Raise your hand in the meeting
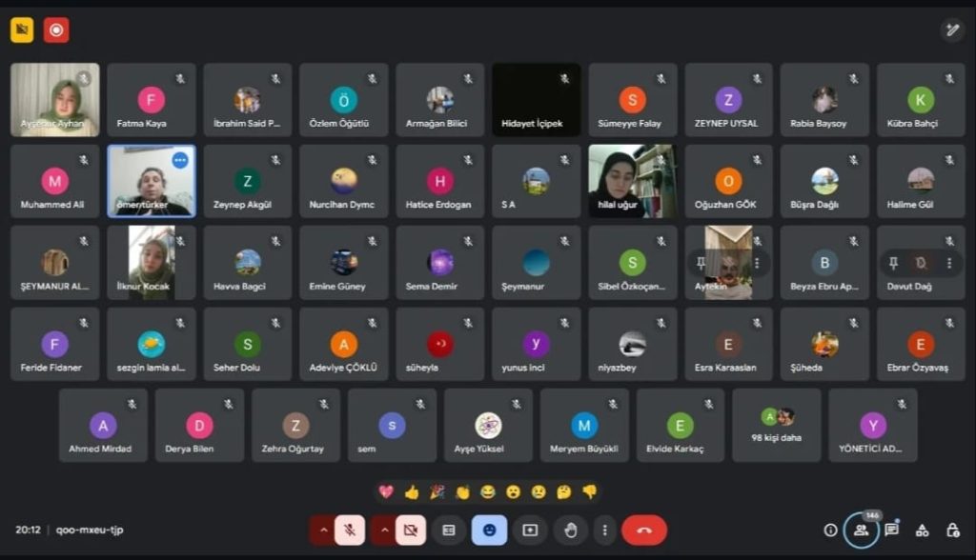Screen dimensions: 976x560 click(570, 530)
